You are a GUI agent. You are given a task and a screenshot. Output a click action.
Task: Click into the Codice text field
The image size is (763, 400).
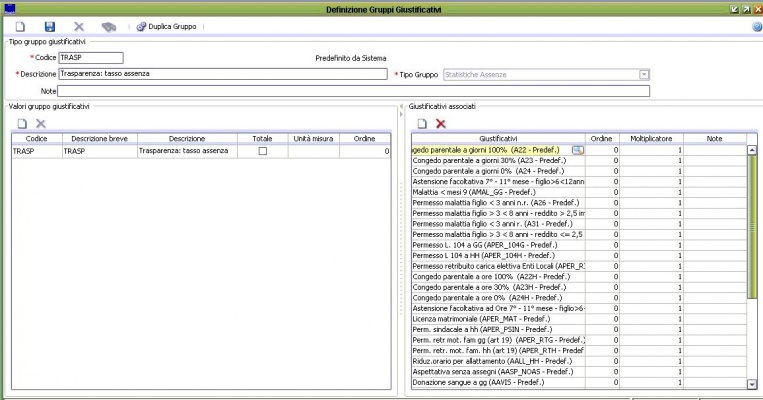click(x=91, y=59)
